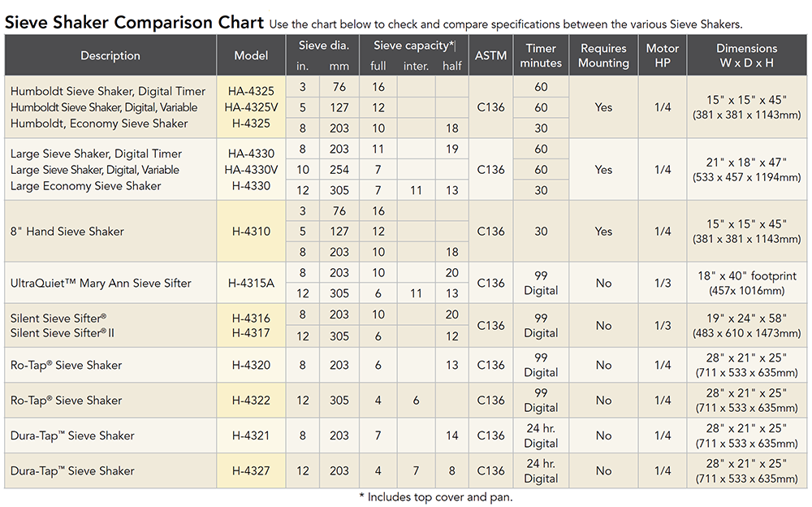
Task: Click model 'H-4325'
Action: click(251, 123)
